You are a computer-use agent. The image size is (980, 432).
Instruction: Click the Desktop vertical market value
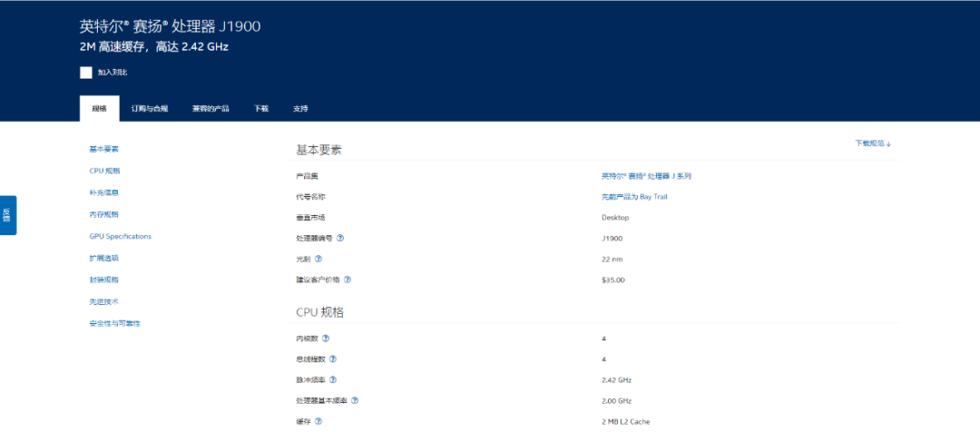click(x=615, y=218)
